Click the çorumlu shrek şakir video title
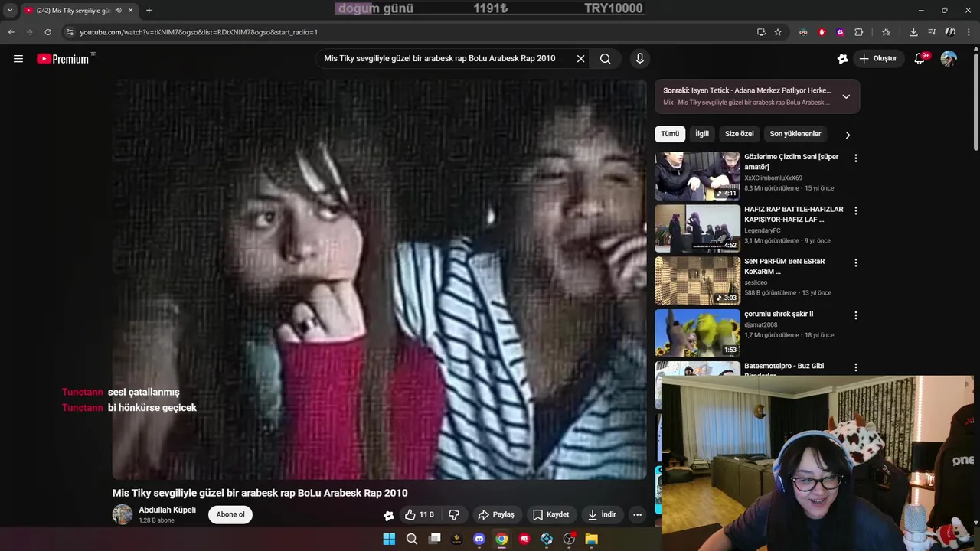 coord(779,314)
